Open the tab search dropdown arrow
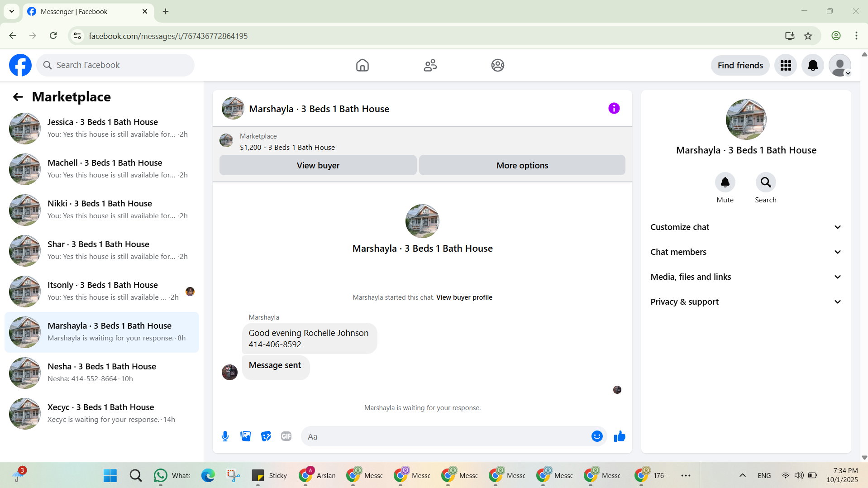 [12, 12]
